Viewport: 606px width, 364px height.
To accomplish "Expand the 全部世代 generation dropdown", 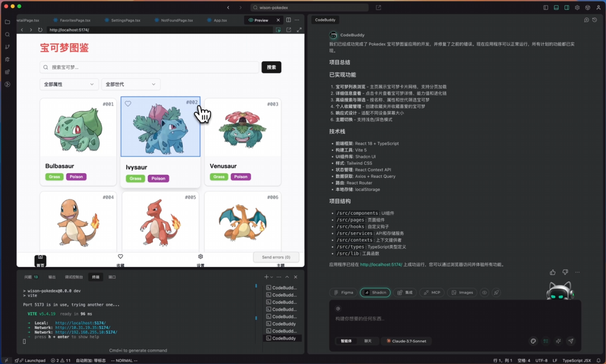I will (130, 84).
